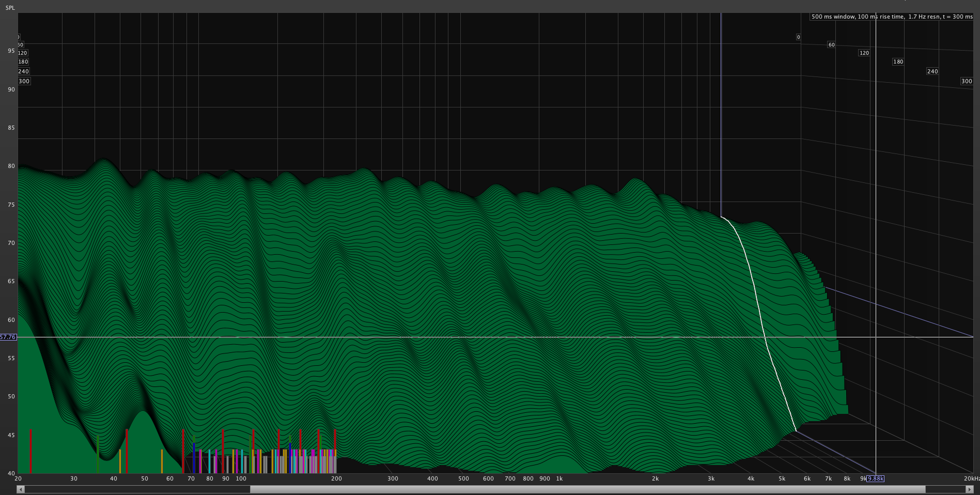Click the "20kHz" label on the frequency axis
This screenshot has width=980, height=495.
[x=971, y=478]
